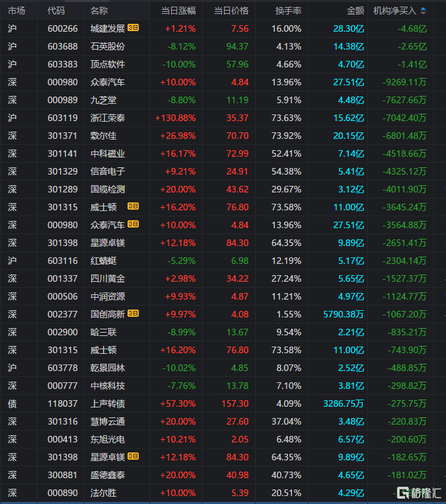
Task: Select stock name 国缆检测
Action: [108, 189]
